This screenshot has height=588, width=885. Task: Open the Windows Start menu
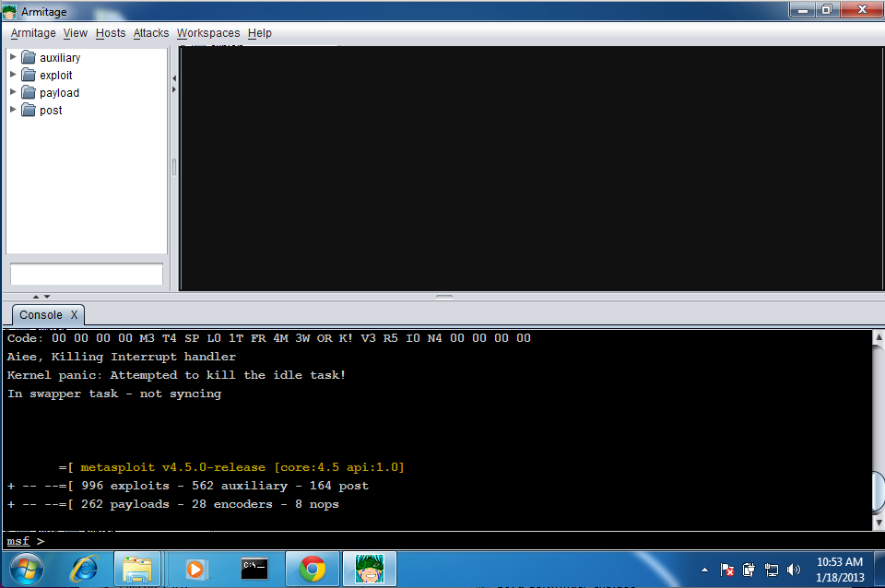[x=26, y=570]
